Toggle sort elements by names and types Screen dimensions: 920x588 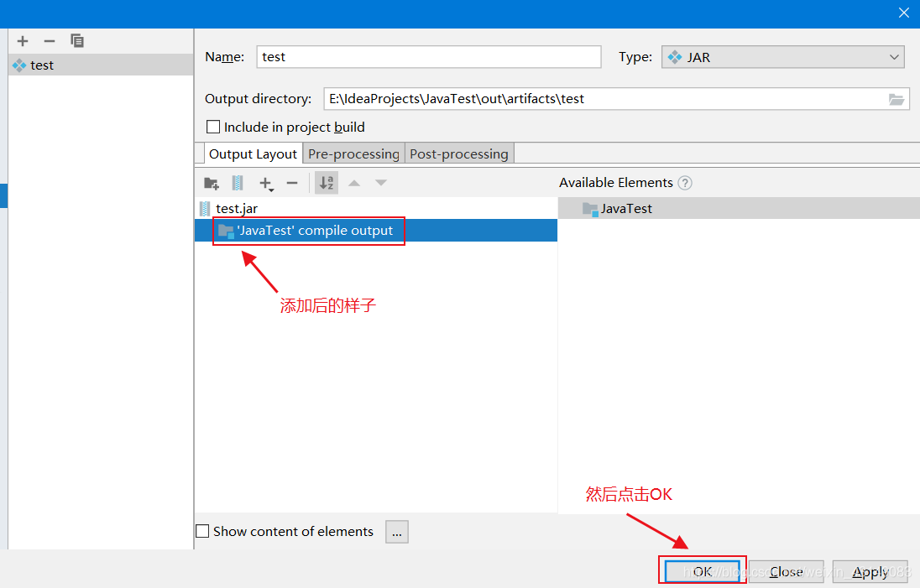327,183
